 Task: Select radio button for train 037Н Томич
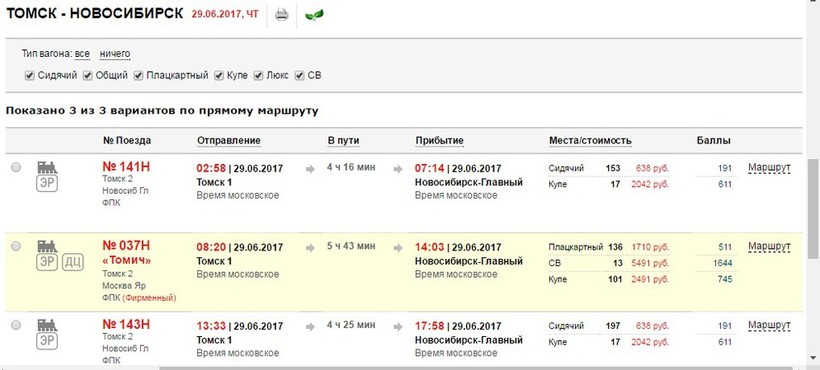[16, 246]
